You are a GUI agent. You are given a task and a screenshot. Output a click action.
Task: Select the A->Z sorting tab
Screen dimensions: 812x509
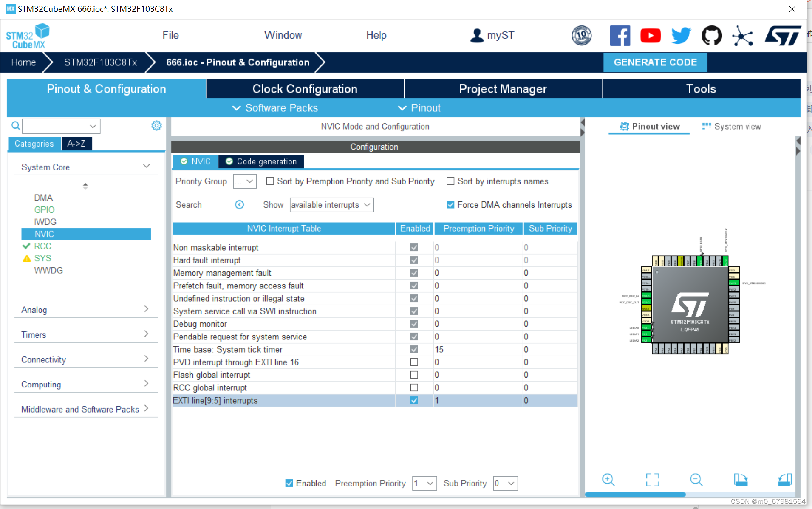tap(76, 144)
